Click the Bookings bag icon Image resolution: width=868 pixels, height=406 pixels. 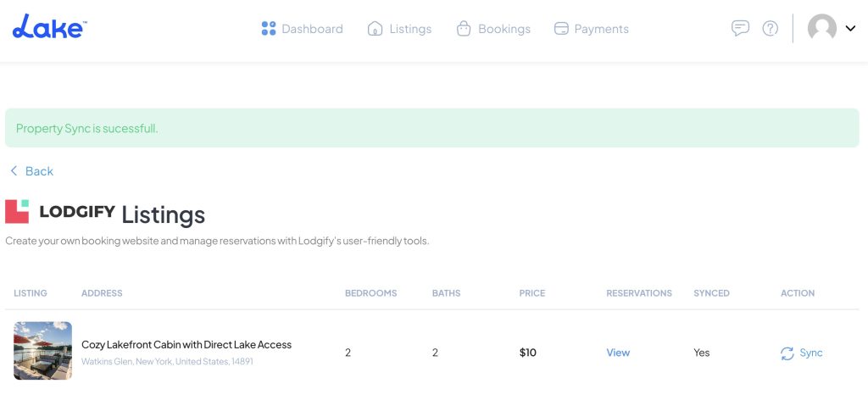[464, 29]
